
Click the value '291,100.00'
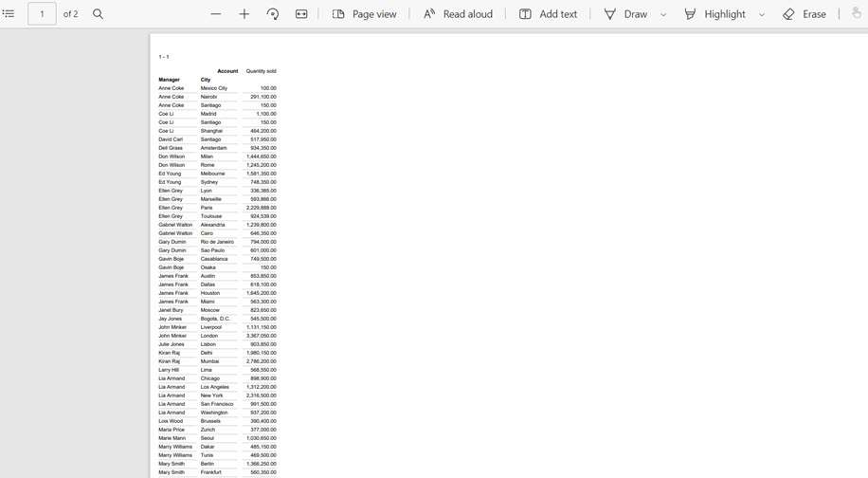pos(262,97)
